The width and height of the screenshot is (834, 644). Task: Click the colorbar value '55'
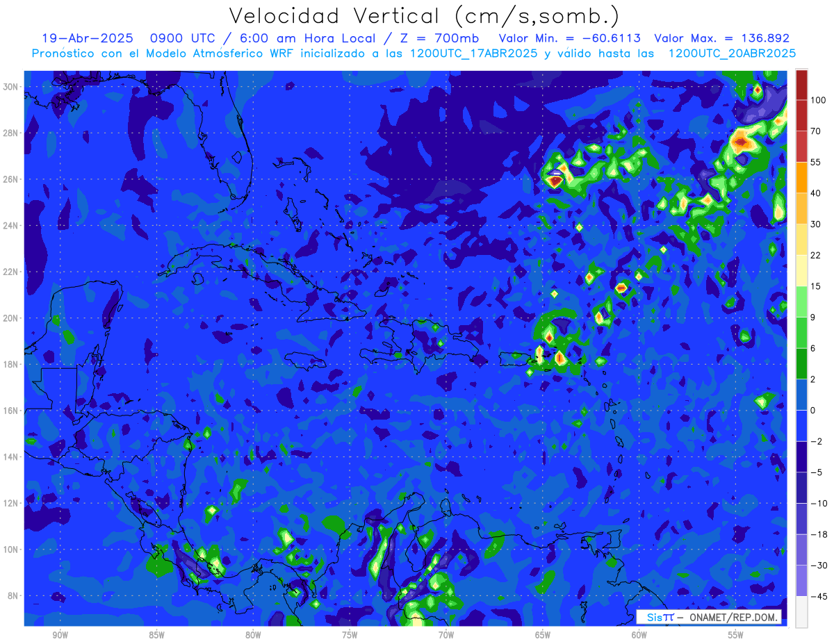816,163
